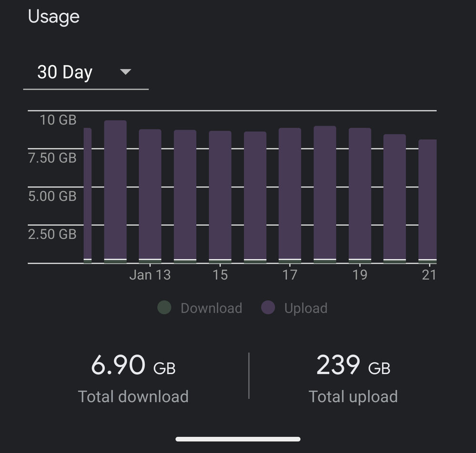Screen dimensions: 476x453
Task: Select the usage bar for the 21st
Action: pos(428,200)
